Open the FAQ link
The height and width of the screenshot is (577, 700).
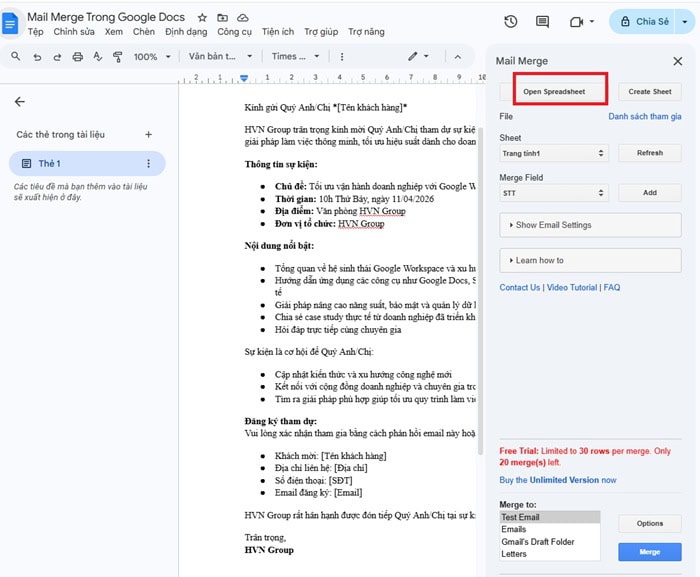612,288
